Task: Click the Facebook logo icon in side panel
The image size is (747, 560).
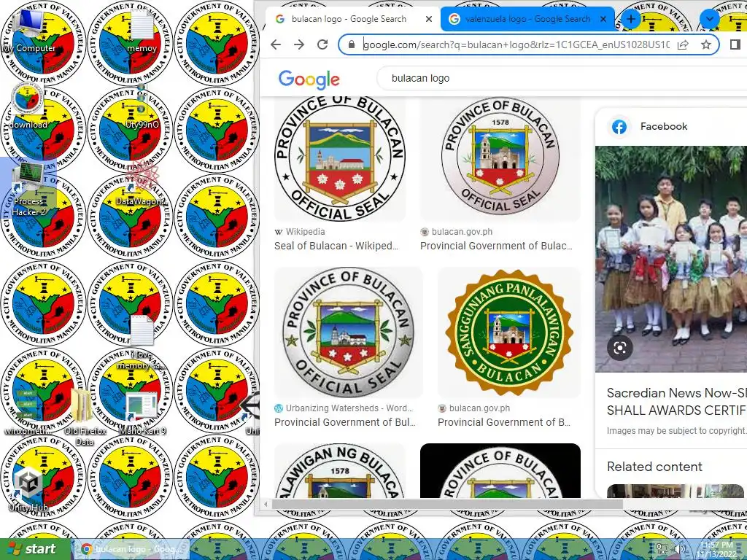Action: coord(619,127)
